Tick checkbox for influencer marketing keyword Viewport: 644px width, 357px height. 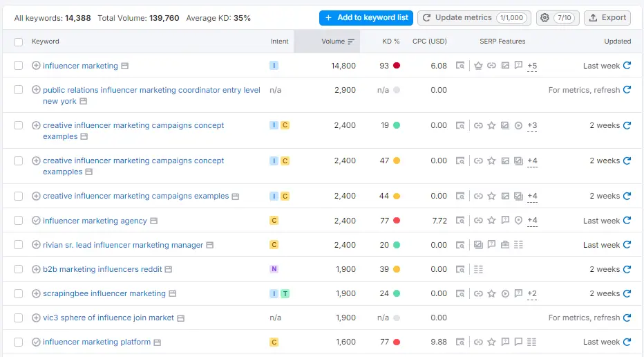click(19, 66)
